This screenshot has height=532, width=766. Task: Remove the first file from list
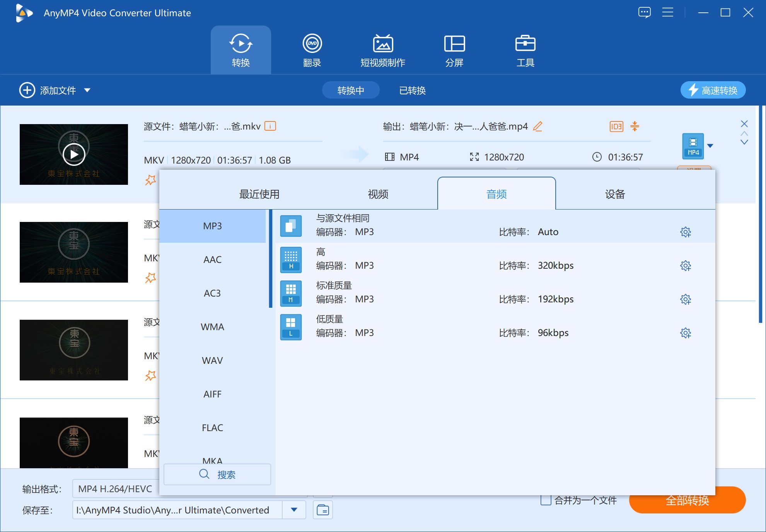pyautogui.click(x=744, y=124)
